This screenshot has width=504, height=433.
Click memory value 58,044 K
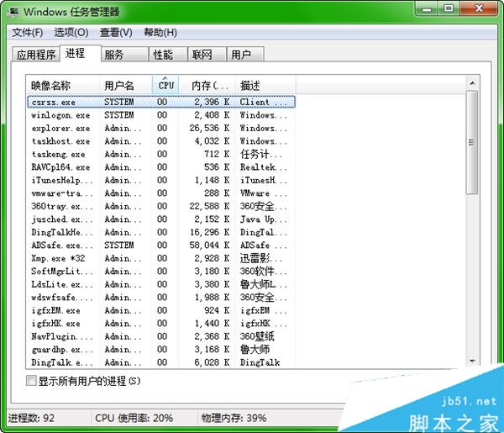209,246
